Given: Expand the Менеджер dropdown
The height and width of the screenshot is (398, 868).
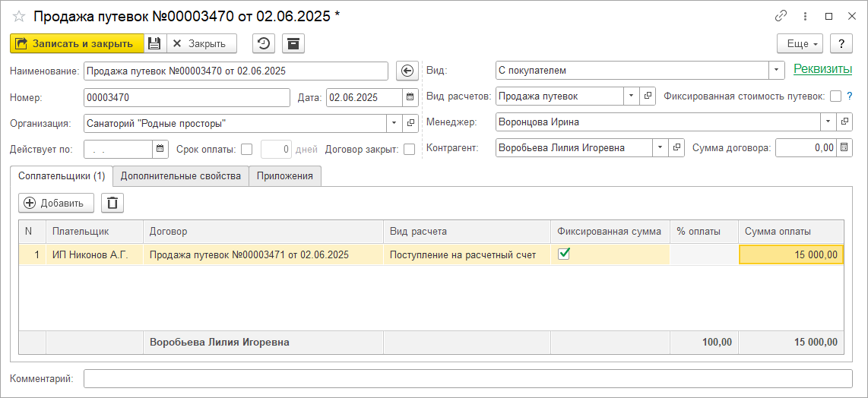Looking at the screenshot, I should click(829, 122).
